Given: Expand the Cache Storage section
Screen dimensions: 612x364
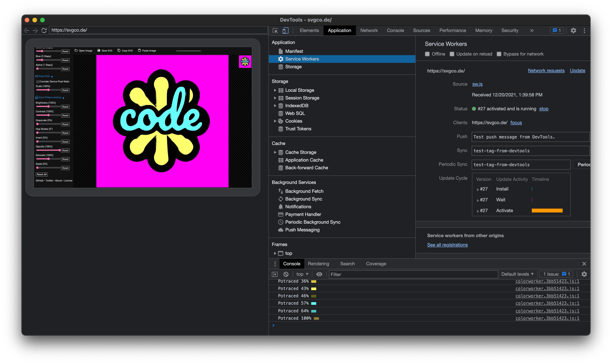Looking at the screenshot, I should coord(275,152).
